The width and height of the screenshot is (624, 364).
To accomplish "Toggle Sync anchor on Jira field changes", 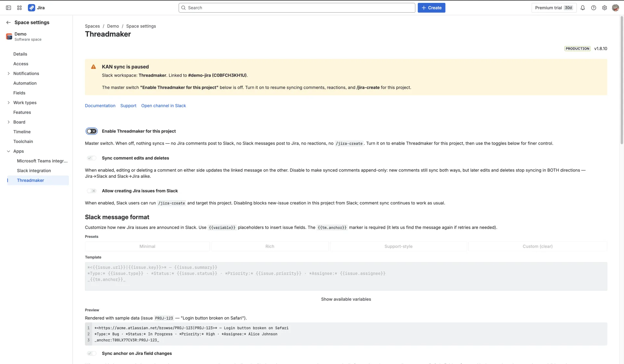I will click(92, 354).
